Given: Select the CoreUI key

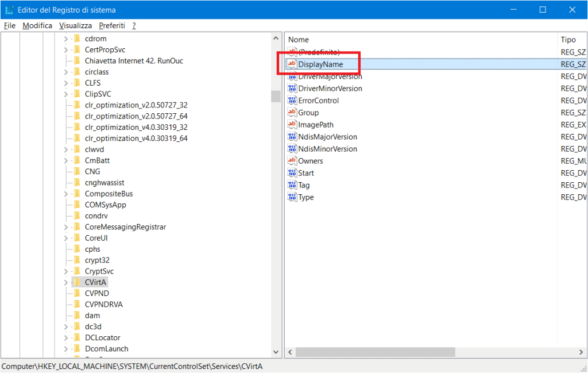Looking at the screenshot, I should [x=96, y=238].
